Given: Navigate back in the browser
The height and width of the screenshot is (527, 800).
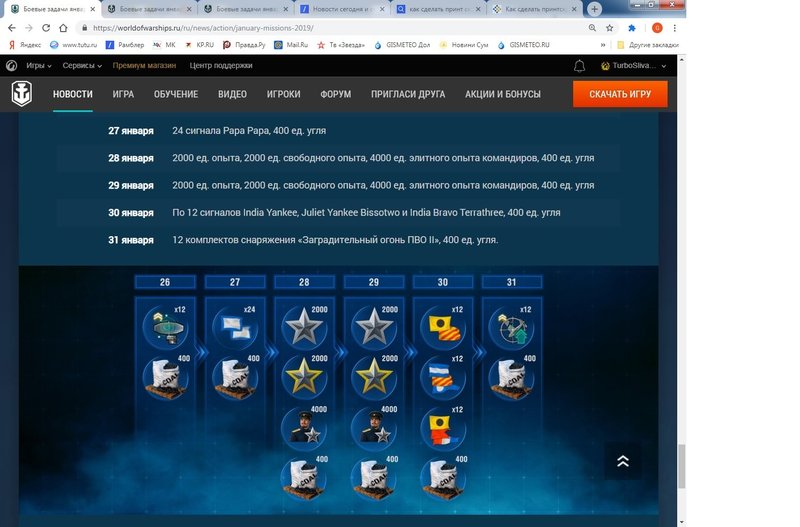Looking at the screenshot, I should click(x=12, y=28).
